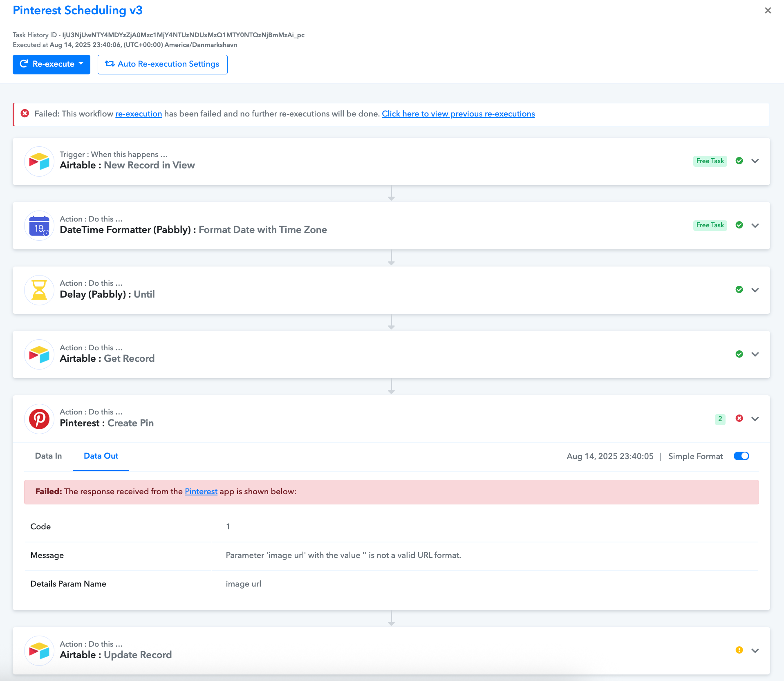The width and height of the screenshot is (784, 681).
Task: Click the yellow warning icon on Update Record
Action: 739,650
